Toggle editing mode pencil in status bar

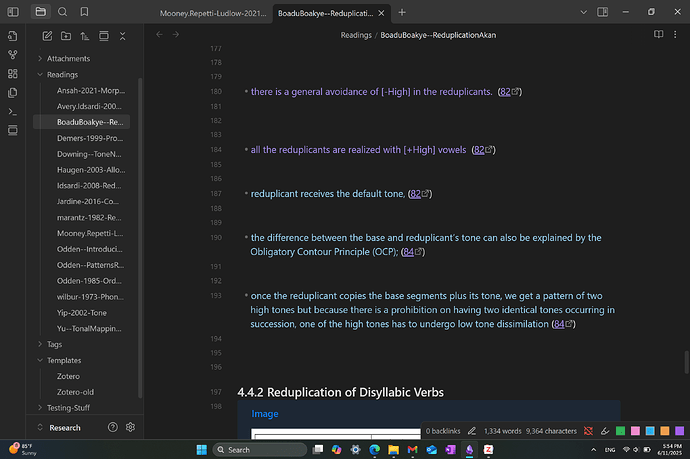(472, 431)
